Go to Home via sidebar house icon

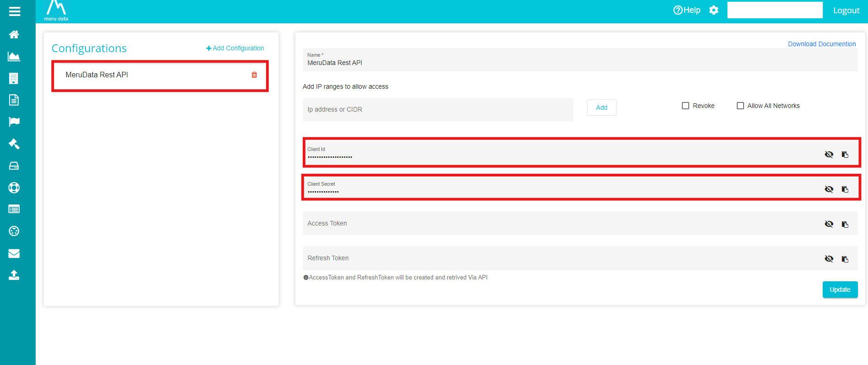14,34
